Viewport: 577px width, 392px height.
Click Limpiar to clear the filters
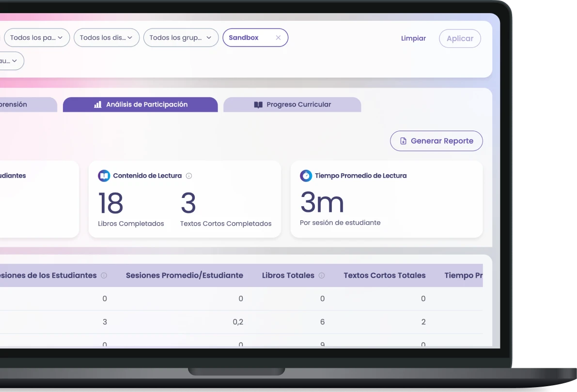click(x=413, y=38)
